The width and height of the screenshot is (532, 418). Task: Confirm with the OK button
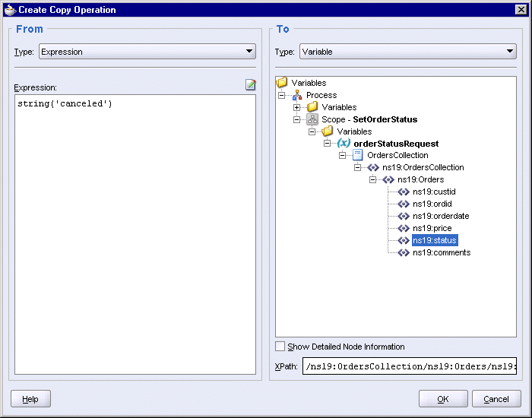443,399
